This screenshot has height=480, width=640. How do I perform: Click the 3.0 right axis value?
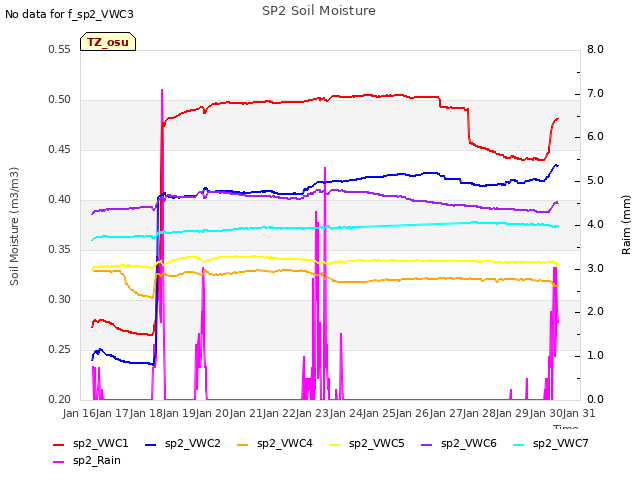pyautogui.click(x=595, y=269)
